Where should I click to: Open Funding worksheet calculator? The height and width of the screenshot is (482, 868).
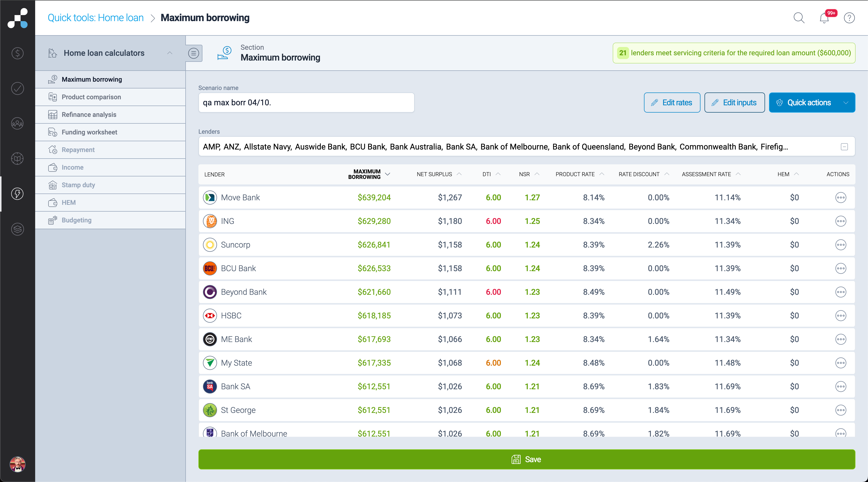point(111,132)
